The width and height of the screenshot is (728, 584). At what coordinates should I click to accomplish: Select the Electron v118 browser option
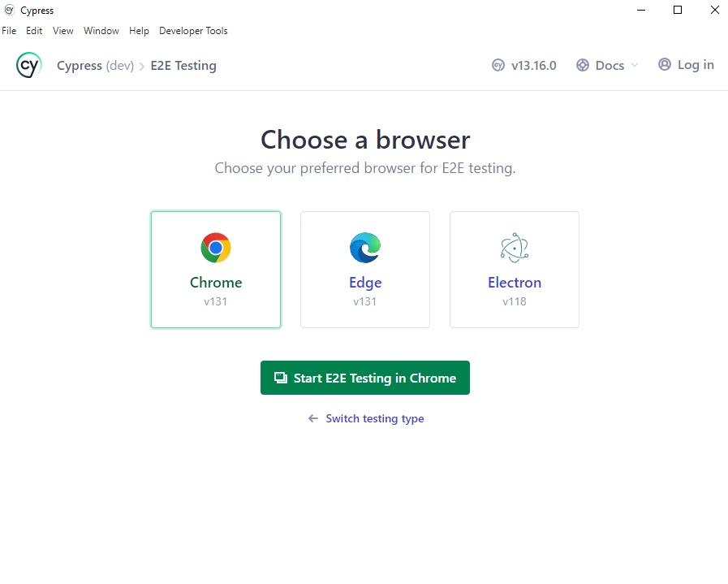(x=515, y=270)
